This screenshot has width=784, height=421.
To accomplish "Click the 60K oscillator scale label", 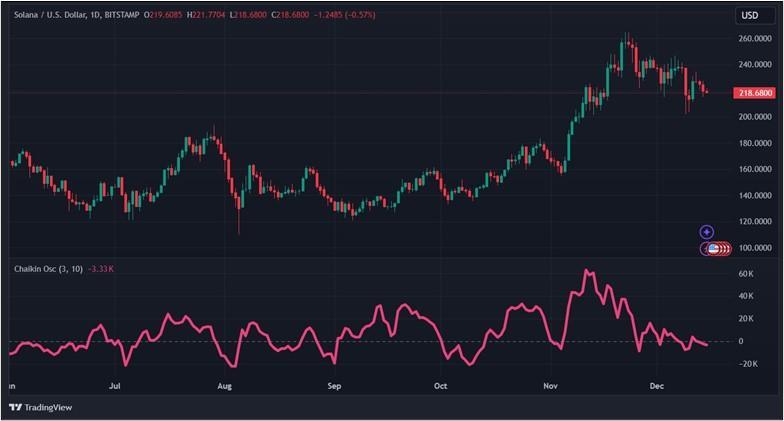I will pyautogui.click(x=746, y=274).
